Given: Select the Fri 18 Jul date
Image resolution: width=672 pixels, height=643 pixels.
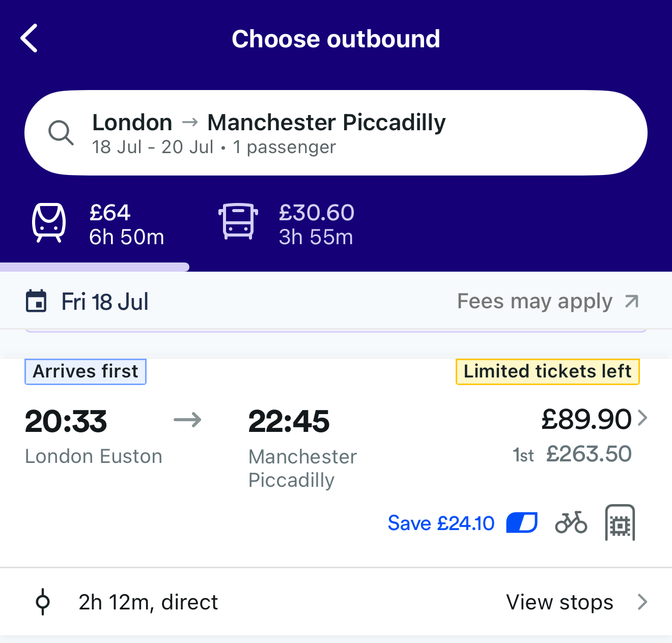Looking at the screenshot, I should coord(105,302).
